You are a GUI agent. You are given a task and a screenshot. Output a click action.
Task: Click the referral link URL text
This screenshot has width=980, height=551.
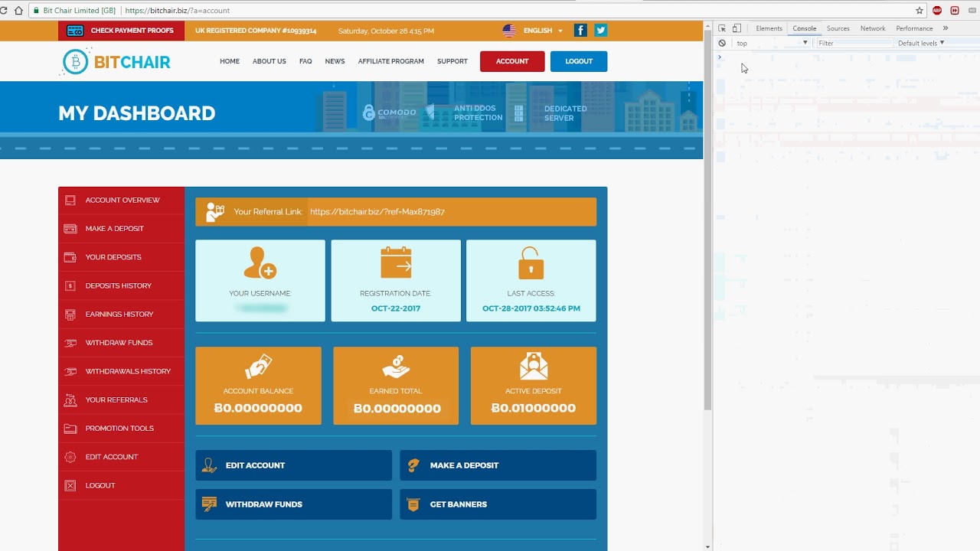point(377,212)
